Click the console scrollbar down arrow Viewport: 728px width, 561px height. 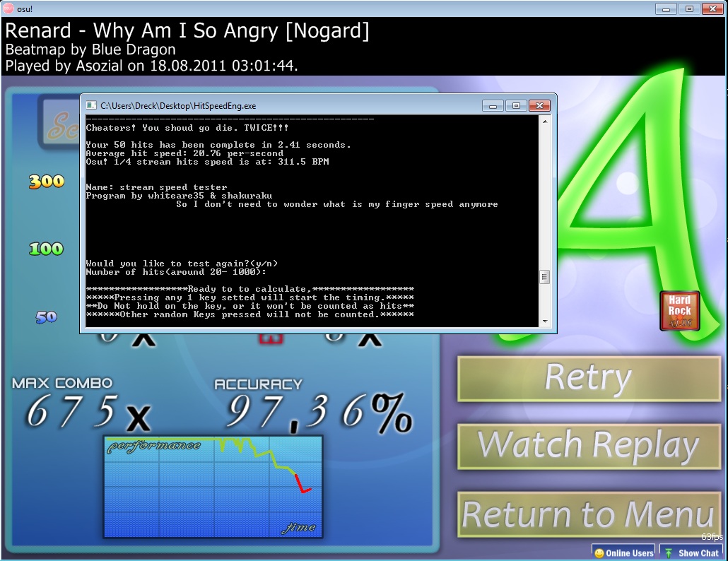pos(545,321)
